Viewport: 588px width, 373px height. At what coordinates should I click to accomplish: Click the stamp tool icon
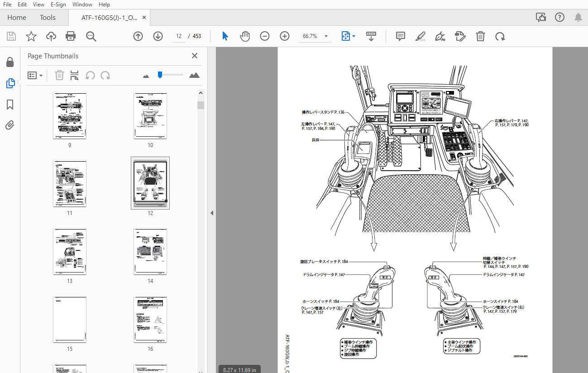pyautogui.click(x=460, y=36)
